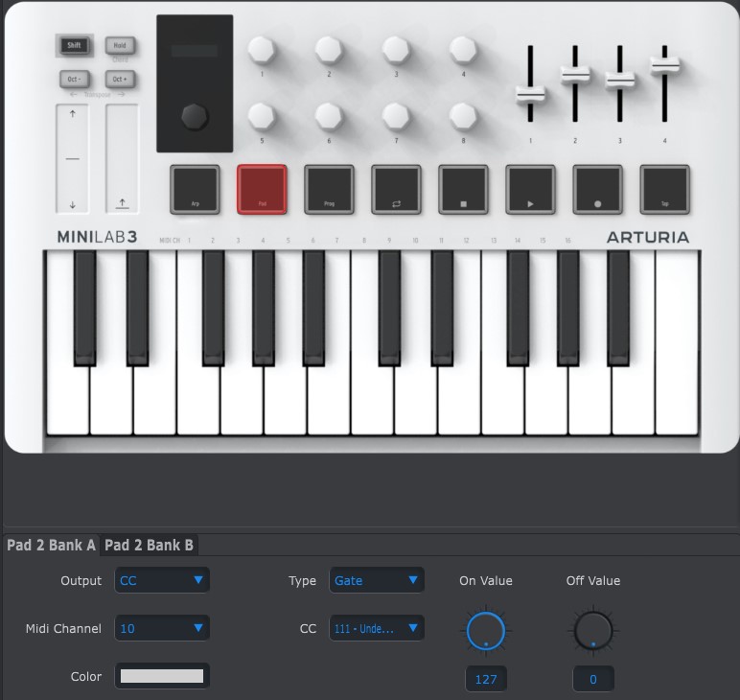Screen dimensions: 740x700
Task: Select rotary knob 8
Action: coord(463,116)
